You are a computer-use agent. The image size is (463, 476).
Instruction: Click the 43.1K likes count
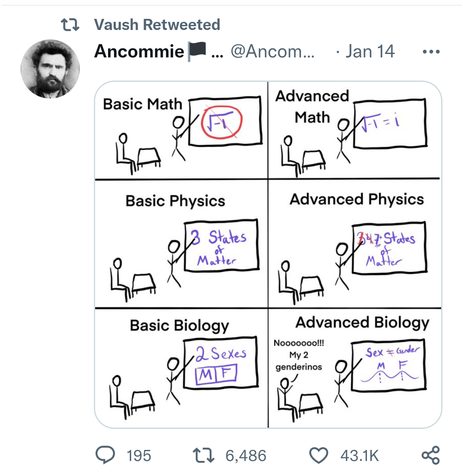360,455
